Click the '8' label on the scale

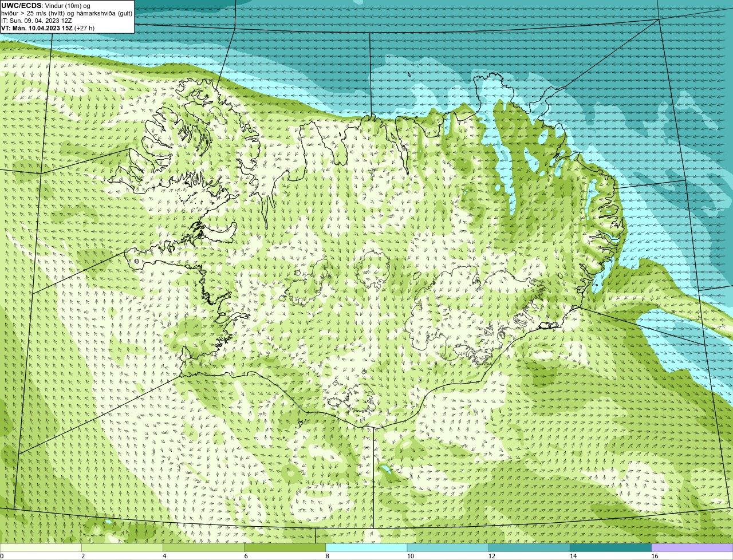(x=328, y=556)
